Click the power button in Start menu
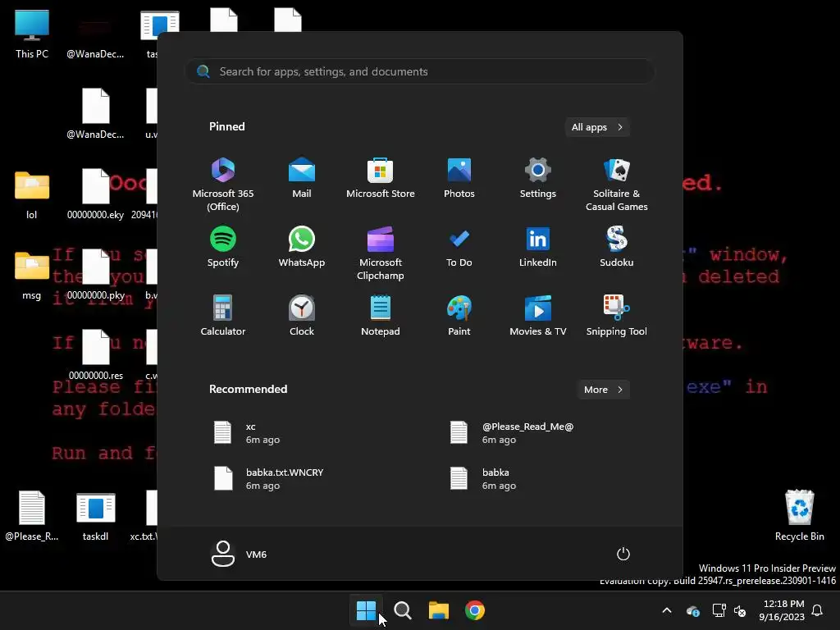840x630 pixels. [x=623, y=554]
